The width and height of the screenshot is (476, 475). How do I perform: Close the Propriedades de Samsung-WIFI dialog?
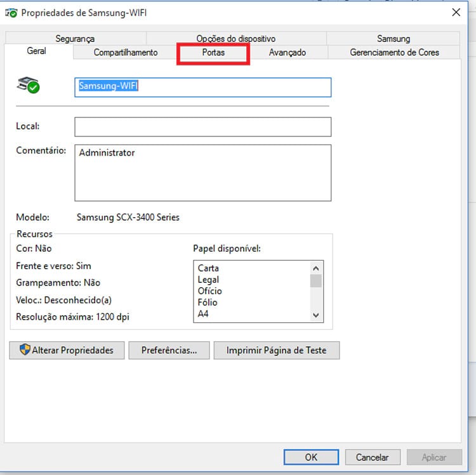(x=456, y=13)
